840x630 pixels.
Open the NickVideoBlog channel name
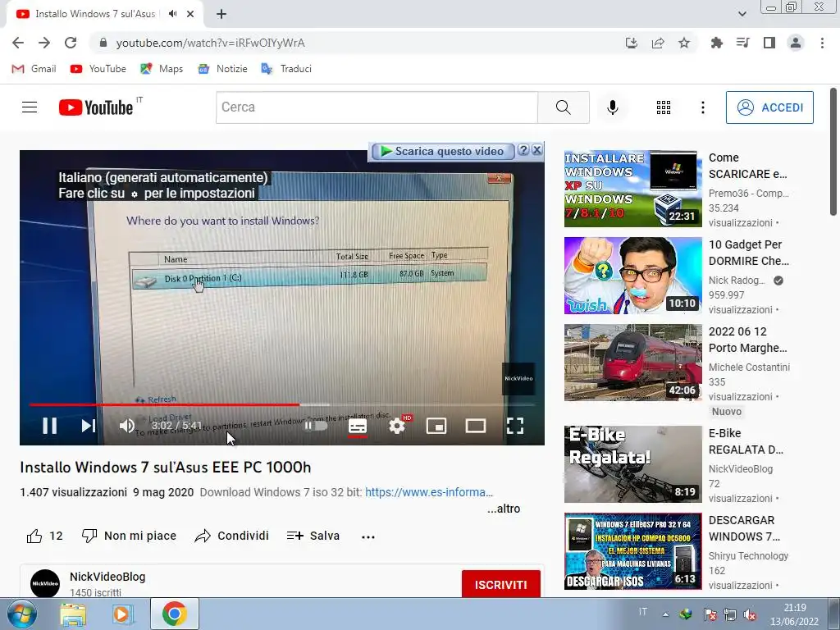tap(107, 577)
